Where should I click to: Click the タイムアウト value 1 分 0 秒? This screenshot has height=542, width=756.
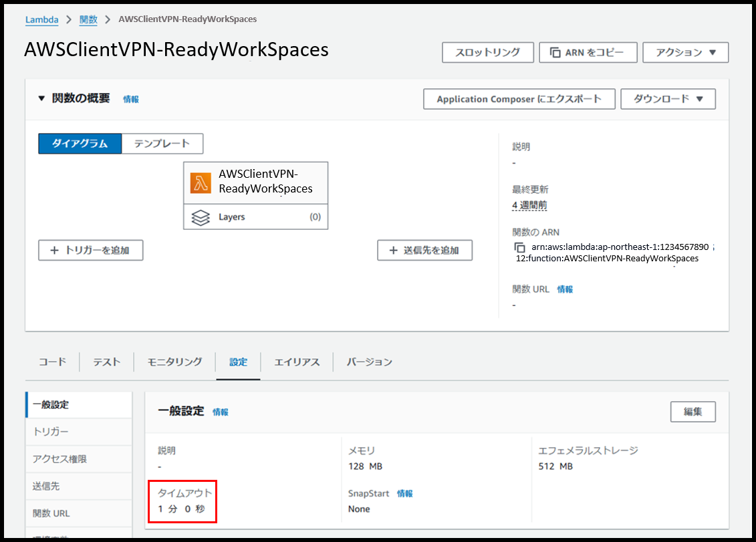tap(181, 509)
